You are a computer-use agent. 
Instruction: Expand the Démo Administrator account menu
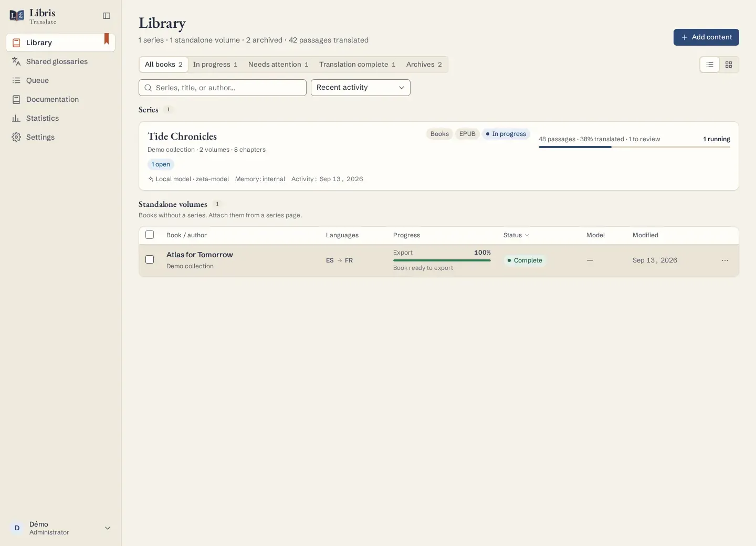(60, 528)
